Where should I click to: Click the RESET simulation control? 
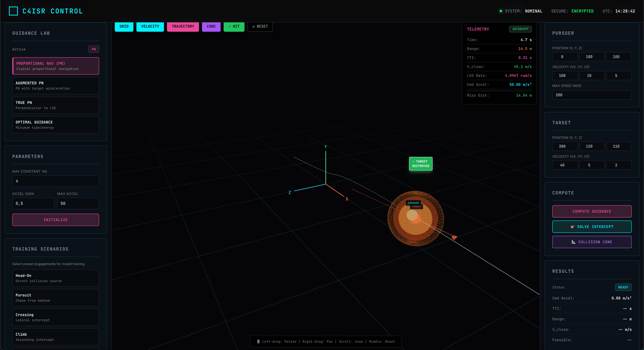click(260, 26)
